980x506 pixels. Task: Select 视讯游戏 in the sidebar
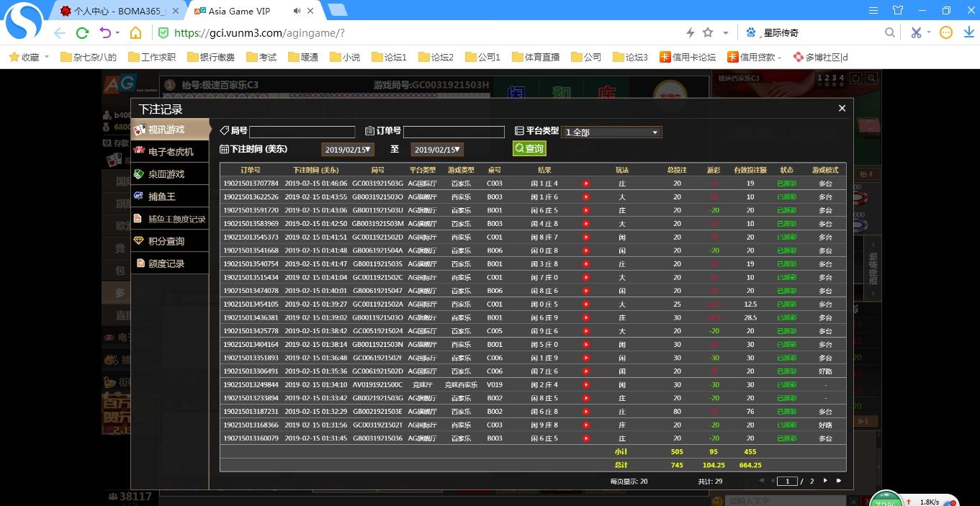tap(170, 130)
